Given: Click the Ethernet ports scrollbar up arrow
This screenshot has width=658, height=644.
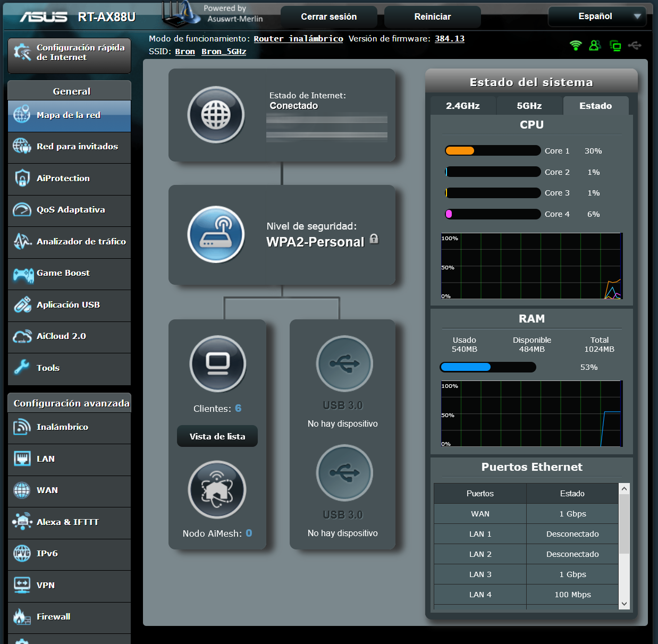Looking at the screenshot, I should tap(625, 489).
